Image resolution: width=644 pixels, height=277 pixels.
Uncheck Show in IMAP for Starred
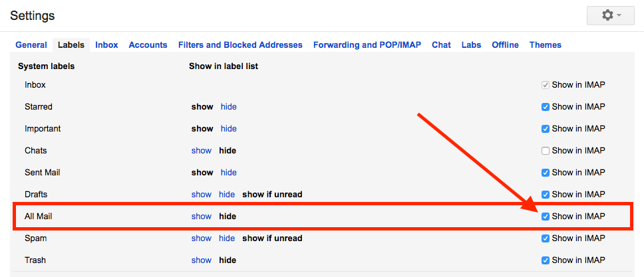pyautogui.click(x=546, y=107)
